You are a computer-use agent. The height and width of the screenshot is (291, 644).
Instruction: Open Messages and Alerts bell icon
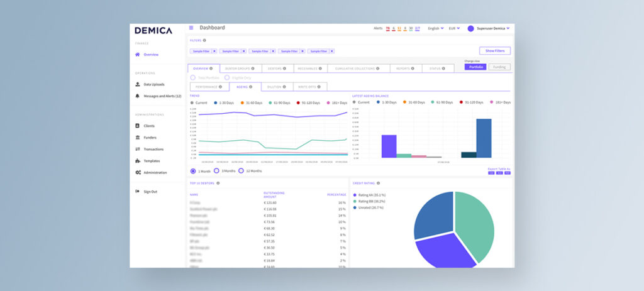click(x=138, y=96)
